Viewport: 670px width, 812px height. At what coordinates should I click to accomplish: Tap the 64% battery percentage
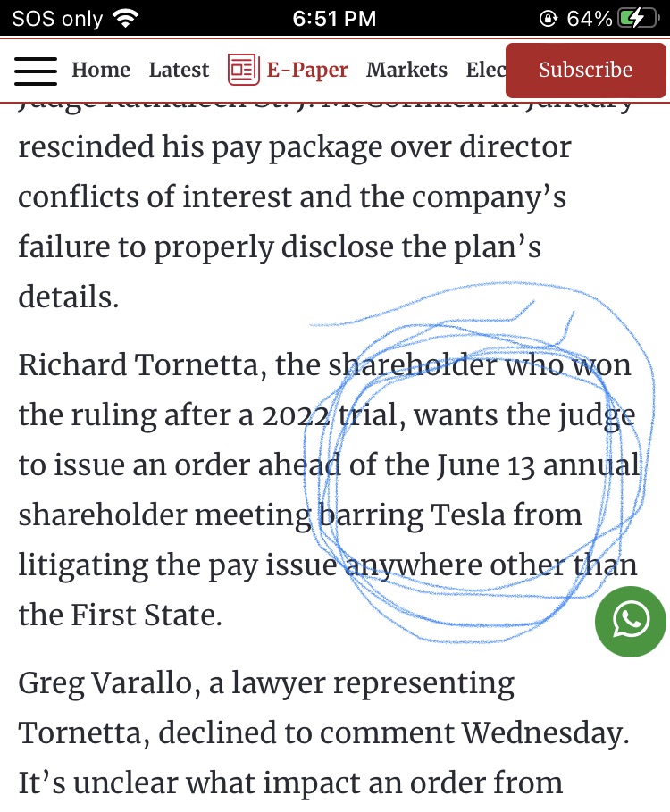tap(590, 19)
